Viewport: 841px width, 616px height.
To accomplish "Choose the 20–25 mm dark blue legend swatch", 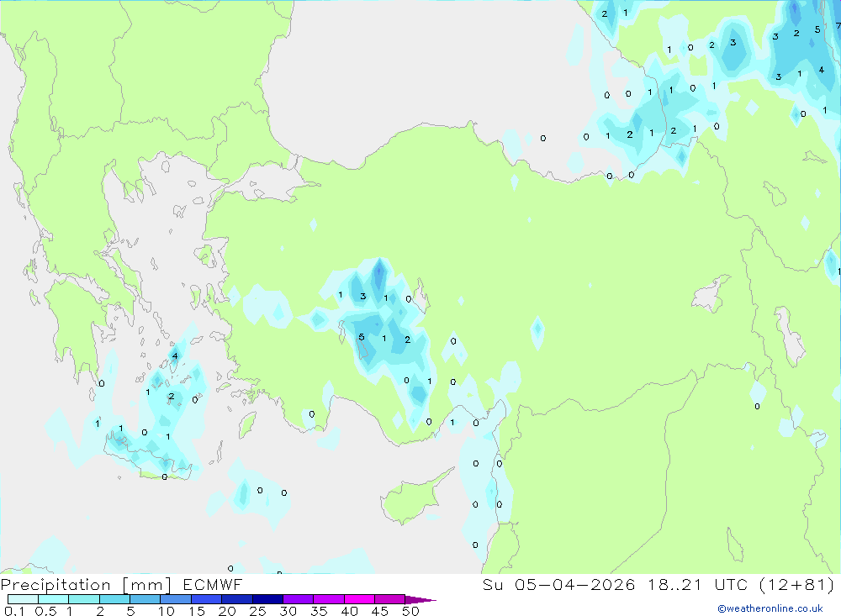I will tap(237, 599).
